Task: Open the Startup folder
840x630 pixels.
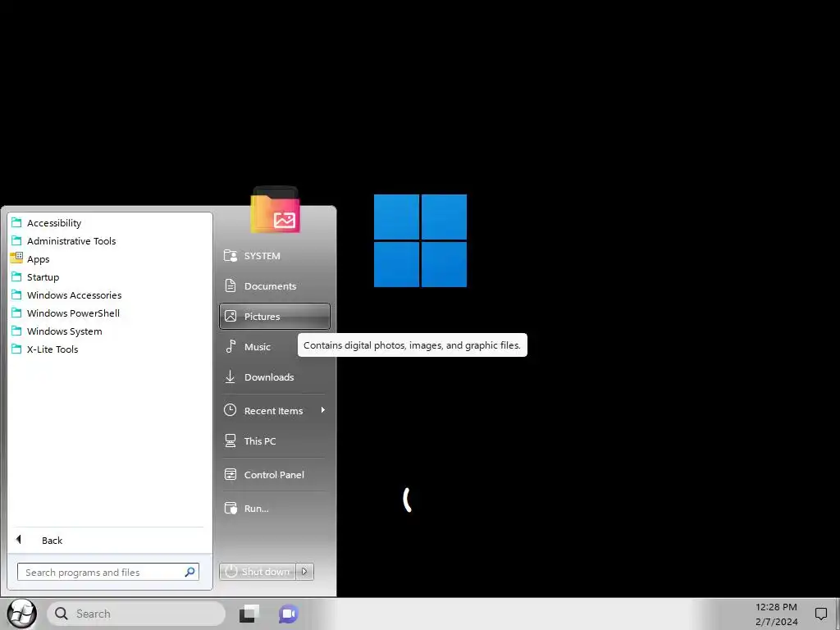Action: tap(110, 277)
